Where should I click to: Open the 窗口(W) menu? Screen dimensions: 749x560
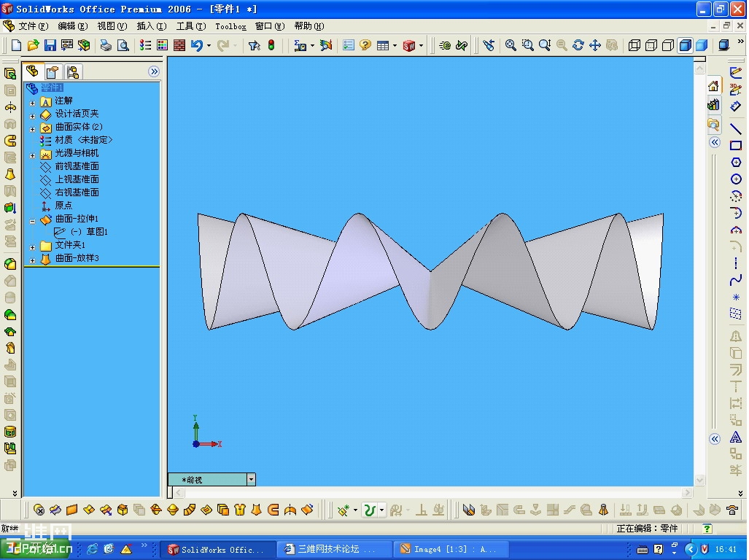click(x=270, y=26)
